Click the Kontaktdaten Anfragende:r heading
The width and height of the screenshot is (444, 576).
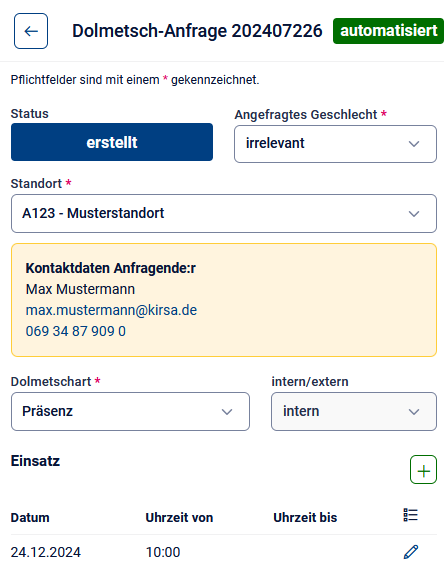(x=111, y=268)
